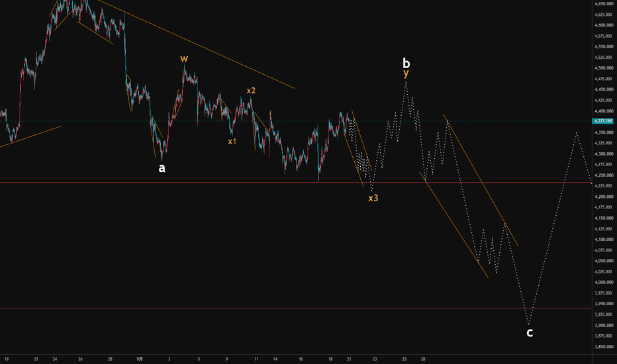Image resolution: width=617 pixels, height=364 pixels.
Task: Click the date '19' on the time axis
Action: click(x=7, y=359)
